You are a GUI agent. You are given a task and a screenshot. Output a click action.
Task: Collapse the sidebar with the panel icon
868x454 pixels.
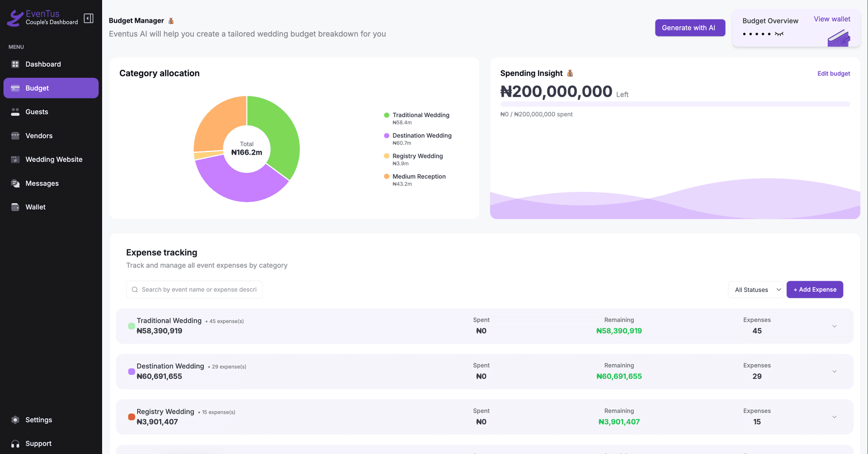click(88, 18)
